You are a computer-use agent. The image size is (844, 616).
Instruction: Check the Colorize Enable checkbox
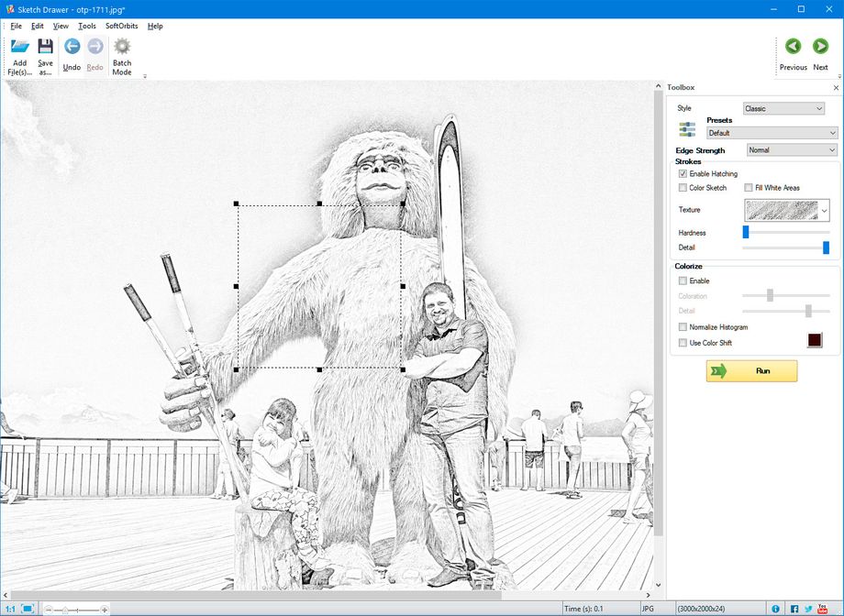point(683,280)
